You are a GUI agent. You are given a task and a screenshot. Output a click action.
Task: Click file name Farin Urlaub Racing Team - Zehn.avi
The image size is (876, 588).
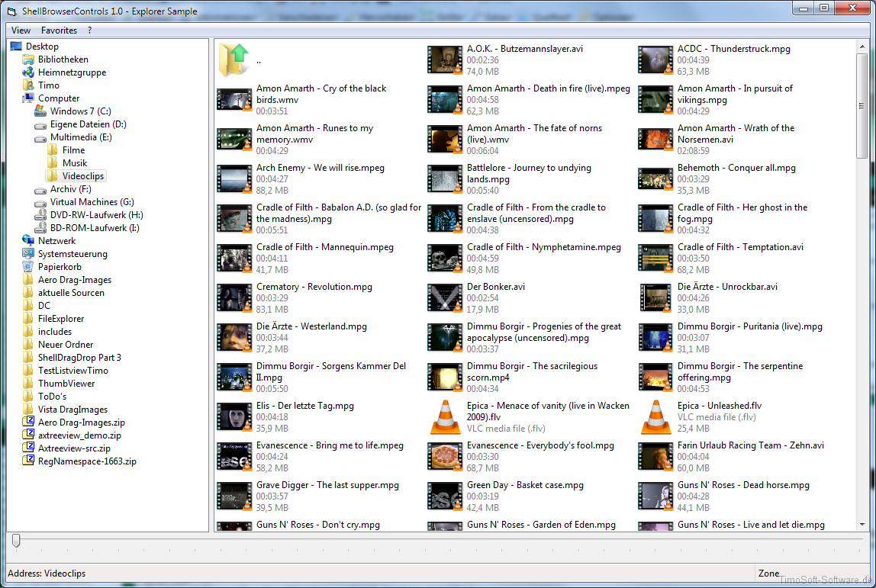[x=750, y=445]
